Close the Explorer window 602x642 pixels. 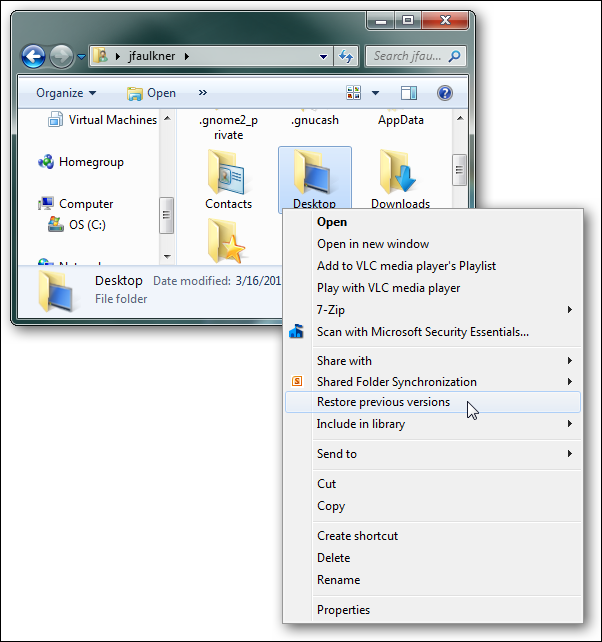[x=445, y=20]
